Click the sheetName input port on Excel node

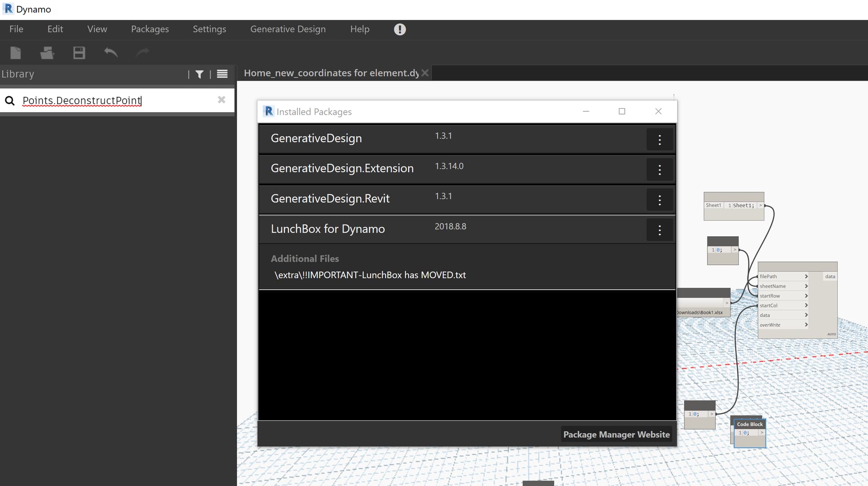click(x=783, y=286)
